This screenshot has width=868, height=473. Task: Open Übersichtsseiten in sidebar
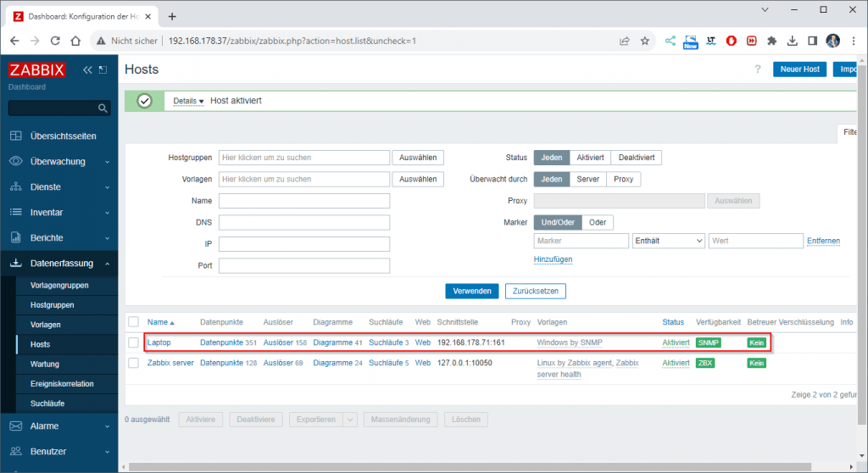point(59,136)
